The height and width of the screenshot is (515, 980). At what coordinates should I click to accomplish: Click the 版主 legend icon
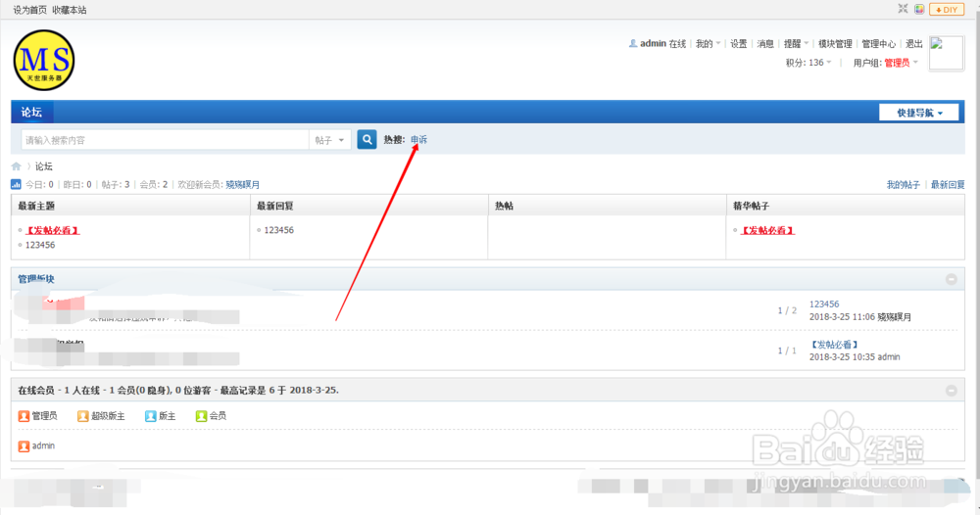pos(151,416)
